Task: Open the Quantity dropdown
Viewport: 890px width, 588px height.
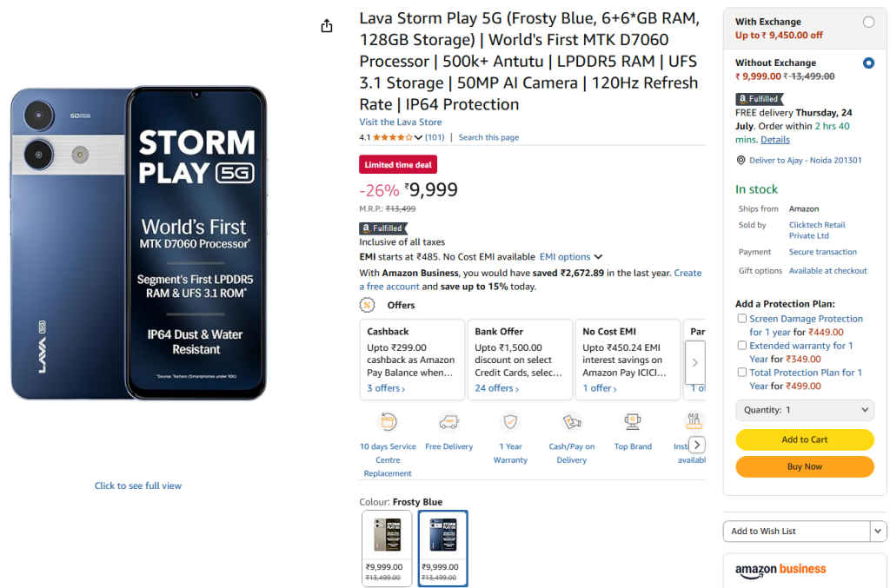Action: [x=805, y=410]
